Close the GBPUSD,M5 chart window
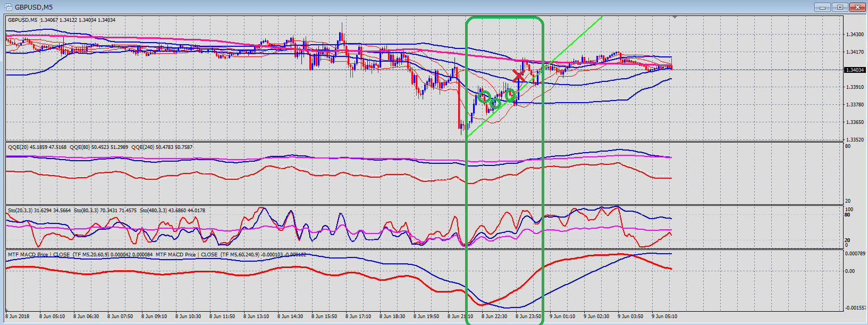Screen dimensions: 868x325 [x=857, y=7]
